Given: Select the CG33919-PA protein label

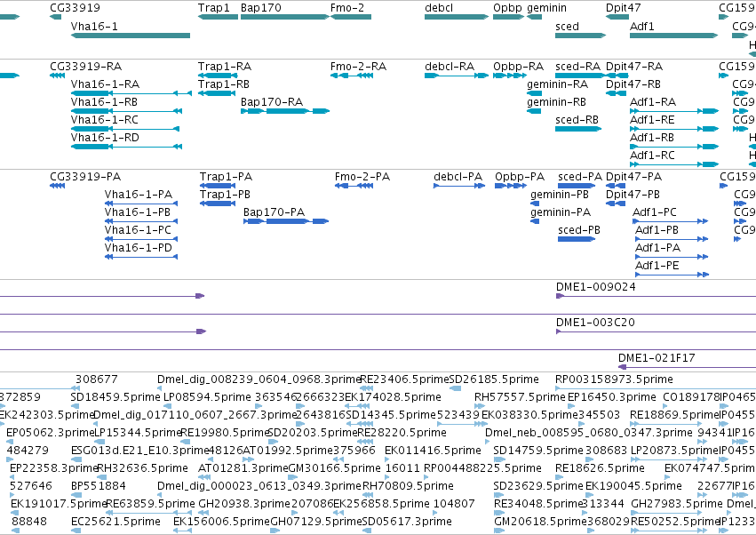Looking at the screenshot, I should pos(85,177).
